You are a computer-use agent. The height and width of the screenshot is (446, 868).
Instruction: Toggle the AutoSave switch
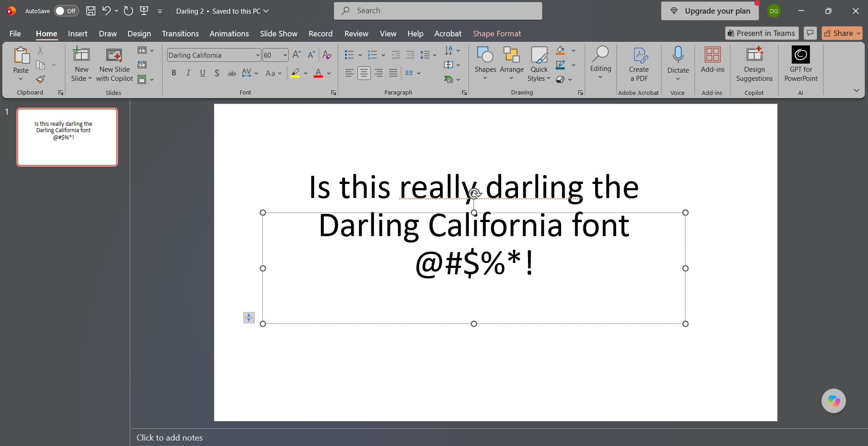[66, 11]
